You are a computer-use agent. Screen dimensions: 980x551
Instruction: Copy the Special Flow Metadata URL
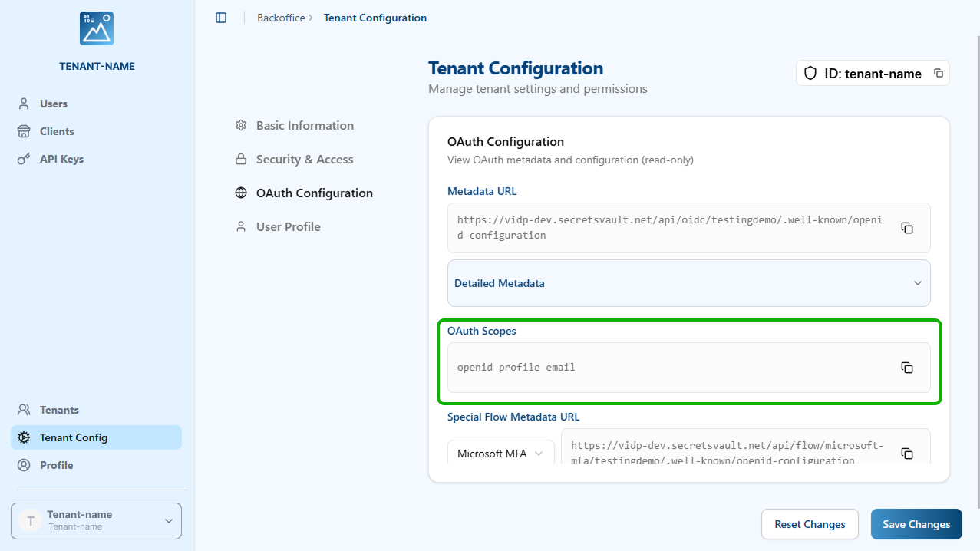pyautogui.click(x=907, y=454)
